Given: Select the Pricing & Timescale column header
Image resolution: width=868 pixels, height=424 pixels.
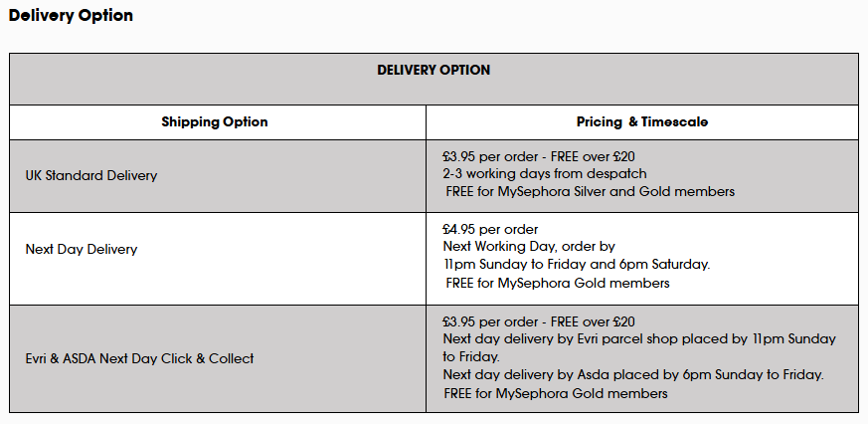Looking at the screenshot, I should pos(641,122).
